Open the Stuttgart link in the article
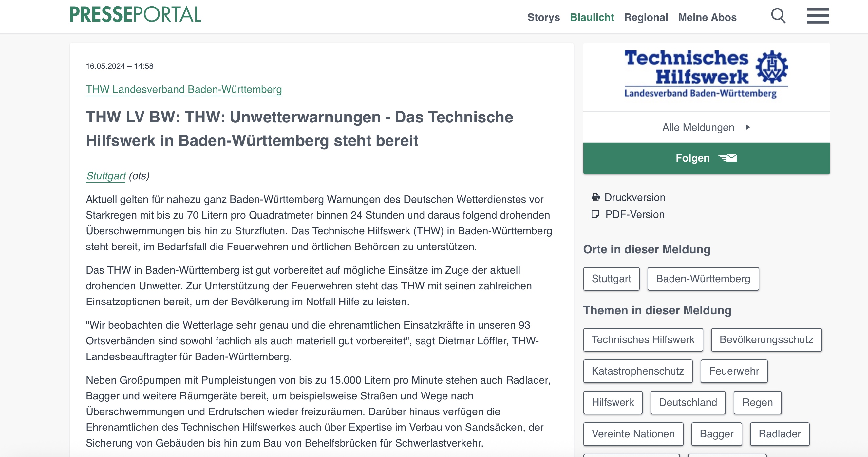The height and width of the screenshot is (457, 868). click(106, 176)
